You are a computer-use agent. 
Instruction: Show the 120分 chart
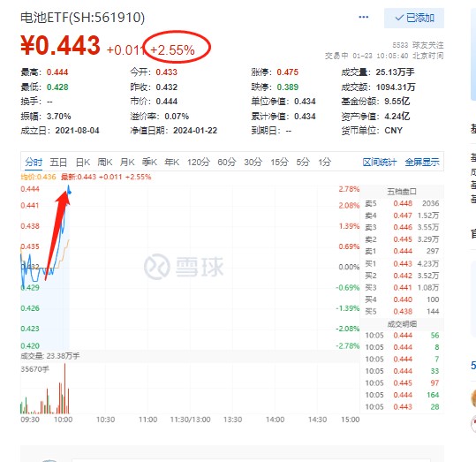[x=199, y=163]
